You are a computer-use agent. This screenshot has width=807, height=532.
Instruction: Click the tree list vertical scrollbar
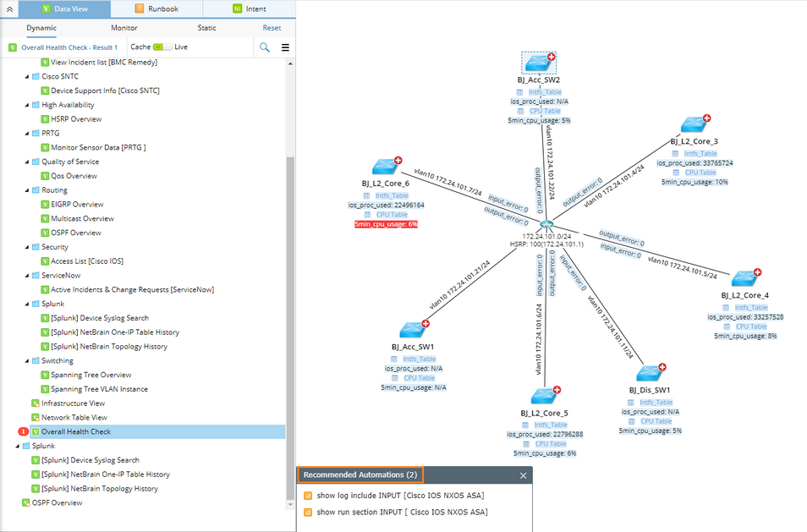pos(290,326)
